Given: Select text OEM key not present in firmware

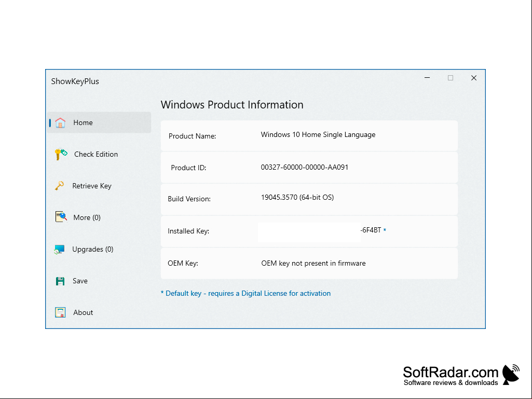Looking at the screenshot, I should pyautogui.click(x=313, y=263).
